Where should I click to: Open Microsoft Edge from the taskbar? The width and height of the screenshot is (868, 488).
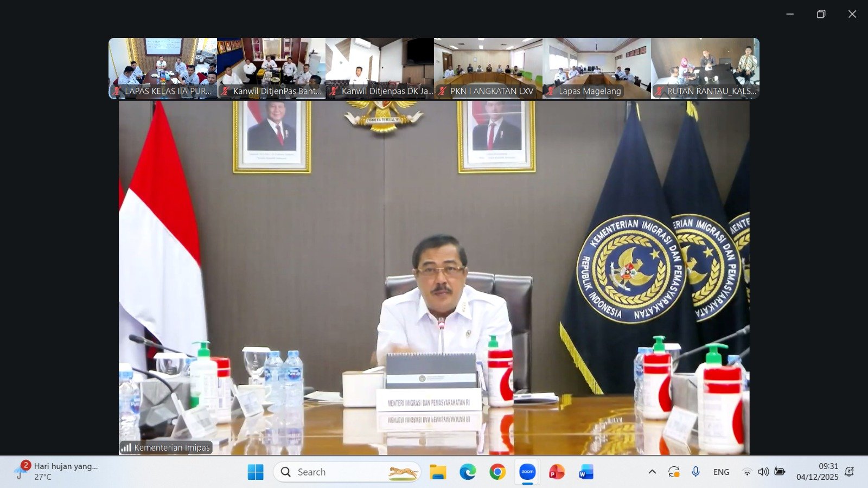click(467, 472)
